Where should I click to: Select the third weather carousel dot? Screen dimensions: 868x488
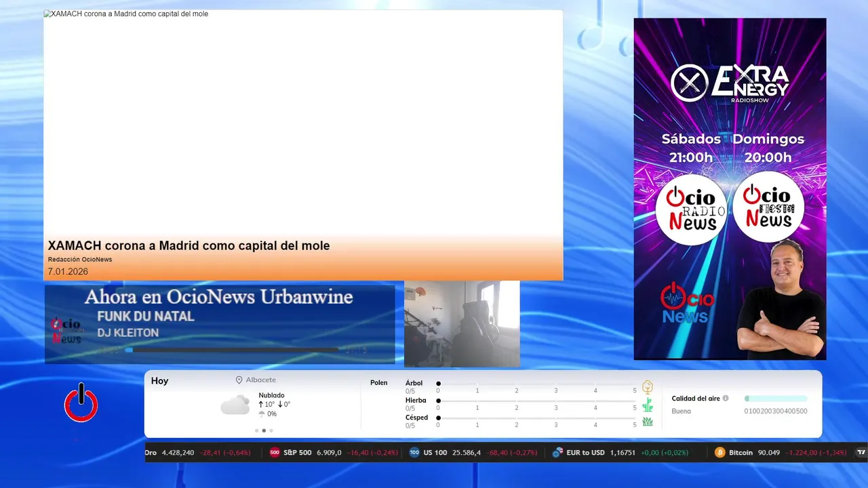pos(271,430)
